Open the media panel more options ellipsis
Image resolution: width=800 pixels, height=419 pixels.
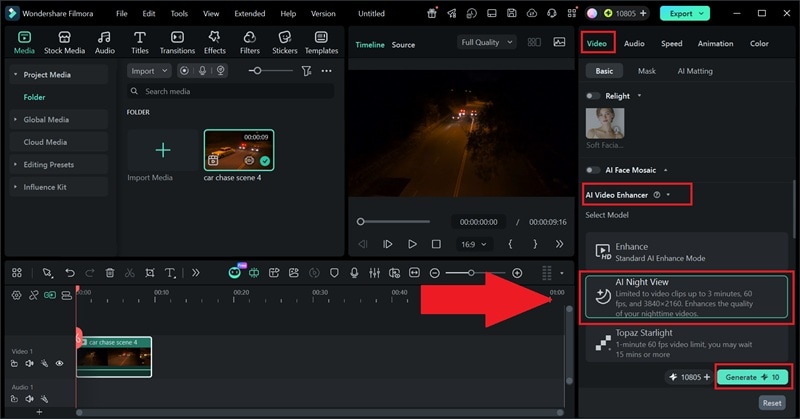click(x=327, y=71)
